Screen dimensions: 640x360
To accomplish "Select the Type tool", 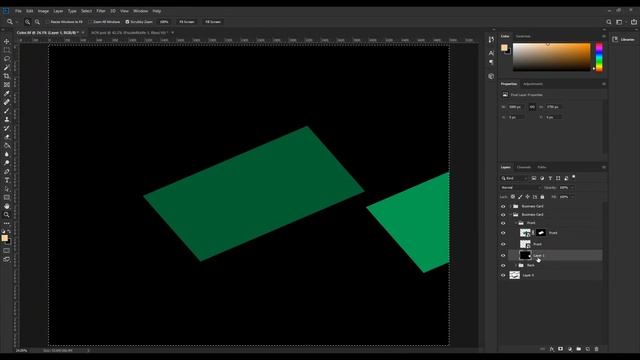I will (x=7, y=180).
